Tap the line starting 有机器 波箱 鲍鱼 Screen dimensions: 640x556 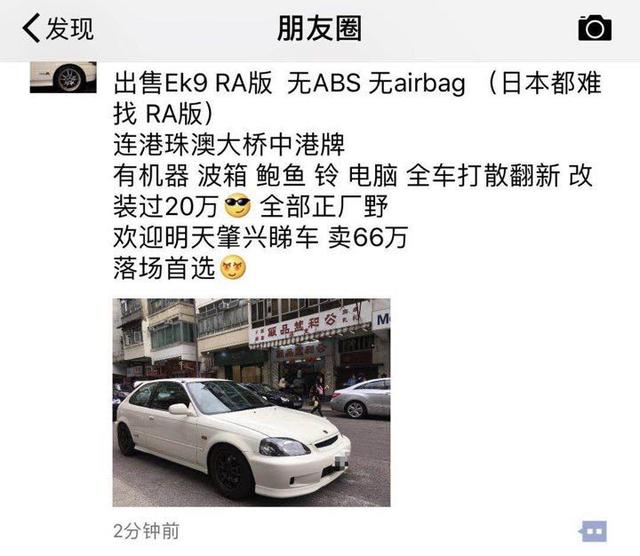353,176
